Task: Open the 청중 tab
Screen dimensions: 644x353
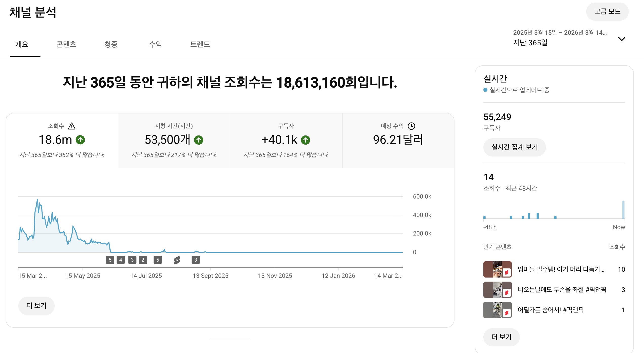Action: [x=111, y=44]
